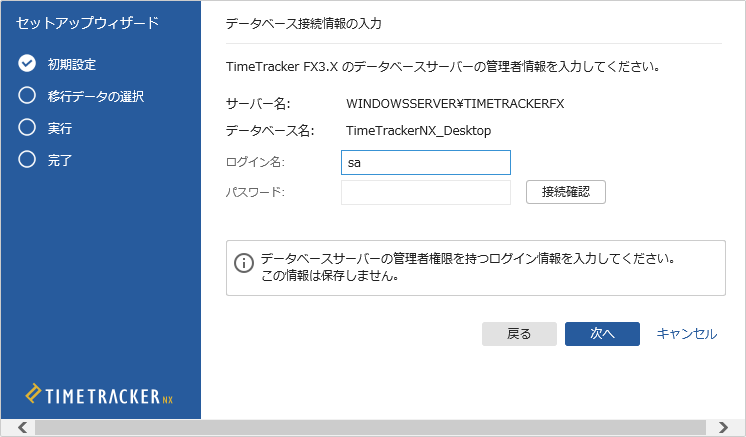
Task: Click the WINDOWSSERVER¥TIMETRACKERFX server name value
Action: 455,104
